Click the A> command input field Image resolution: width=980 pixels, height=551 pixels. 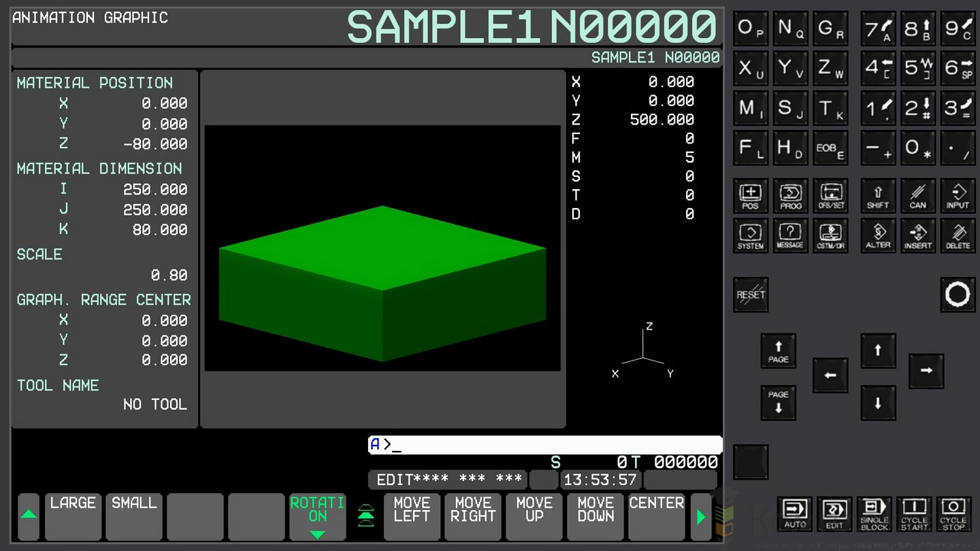(x=544, y=445)
